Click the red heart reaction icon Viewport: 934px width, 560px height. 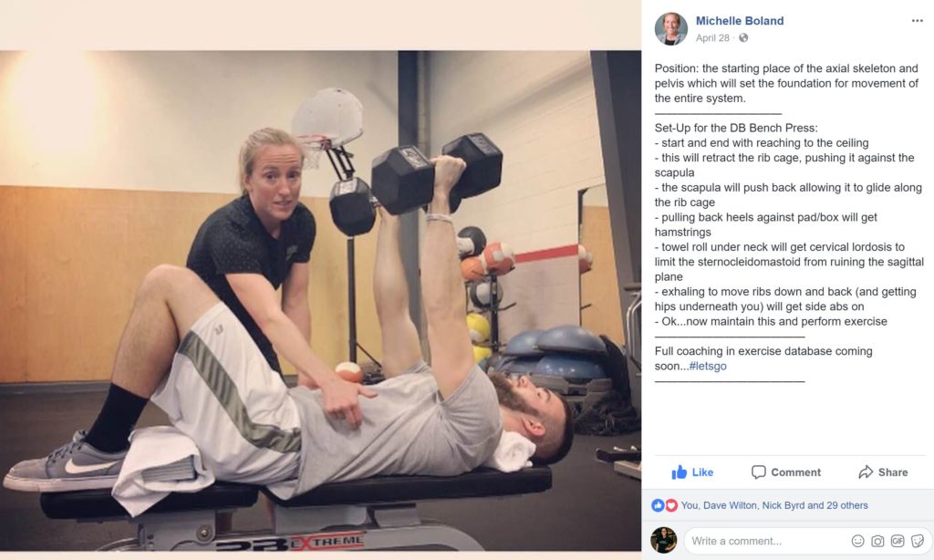671,505
